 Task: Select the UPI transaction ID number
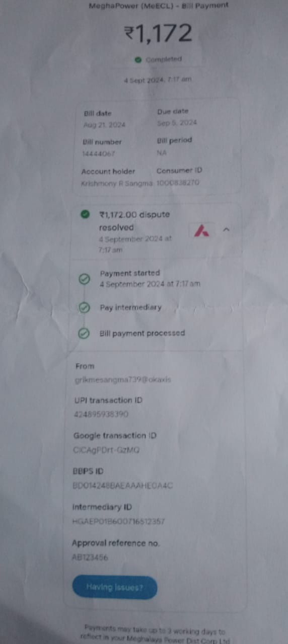(x=101, y=415)
